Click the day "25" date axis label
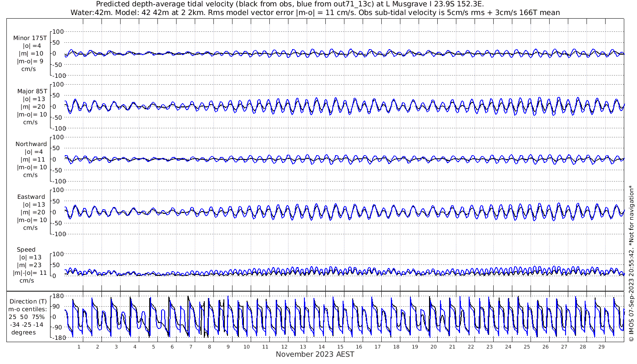The width and height of the screenshot is (637, 364). (526, 347)
